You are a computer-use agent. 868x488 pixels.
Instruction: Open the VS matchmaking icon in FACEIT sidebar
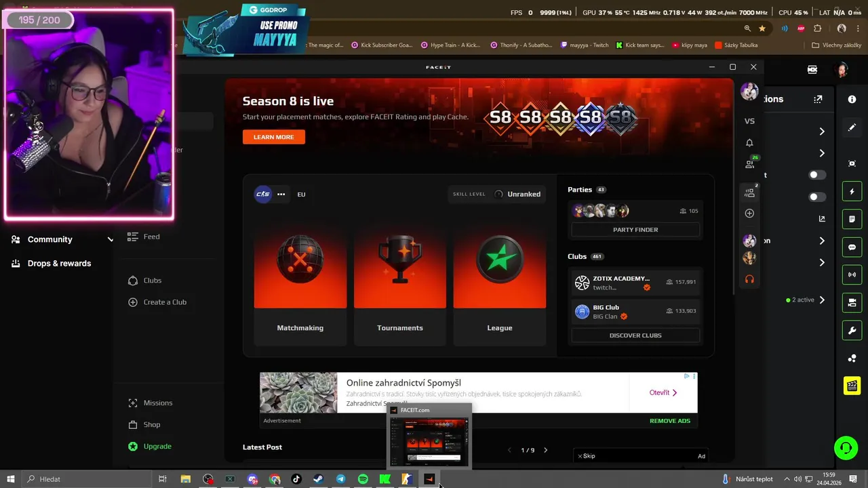(x=749, y=121)
